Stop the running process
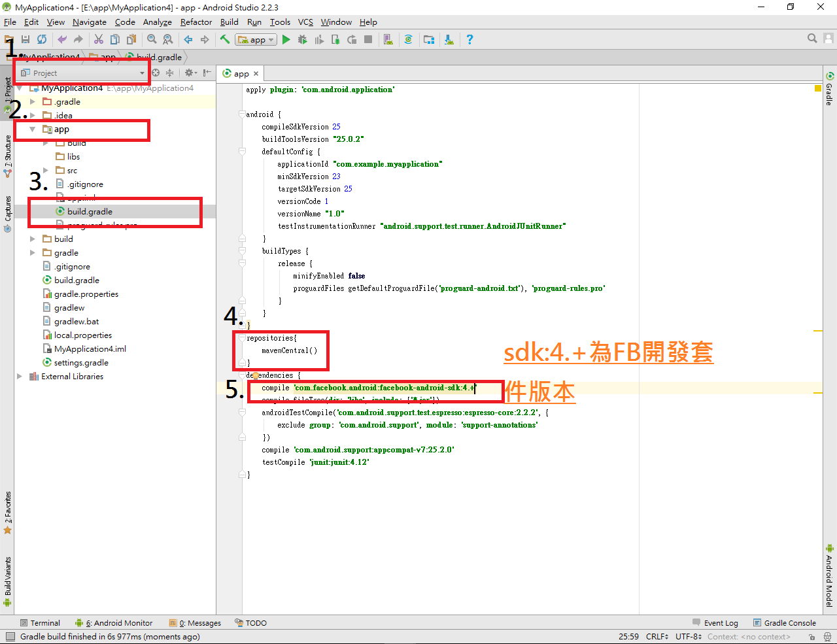The image size is (837, 644). pos(368,39)
